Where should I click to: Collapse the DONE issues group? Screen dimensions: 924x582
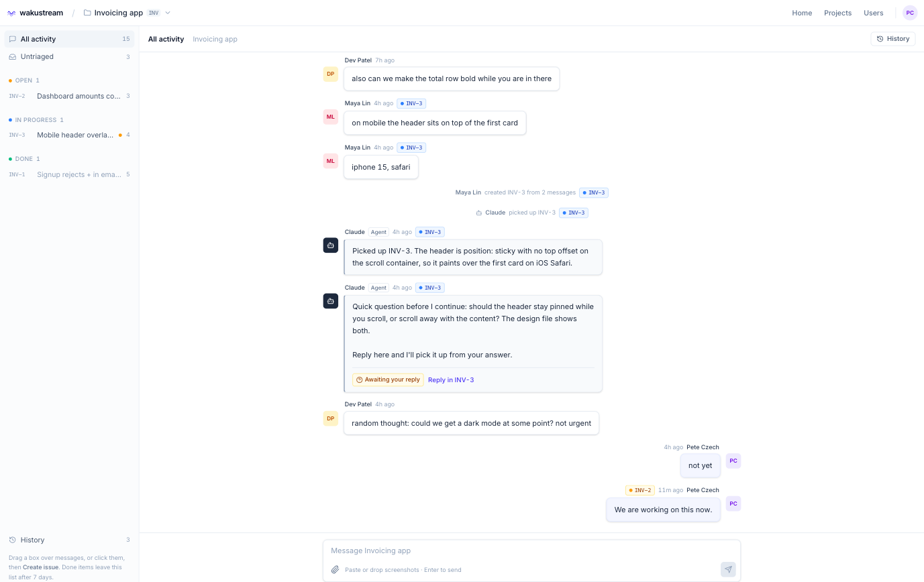[24, 159]
